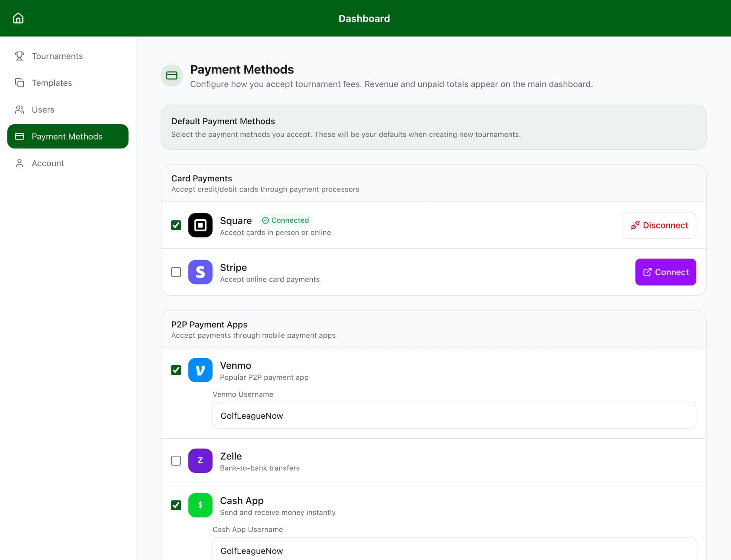The image size is (731, 560).
Task: Click "Accept cards in person or online" text
Action: 275,233
